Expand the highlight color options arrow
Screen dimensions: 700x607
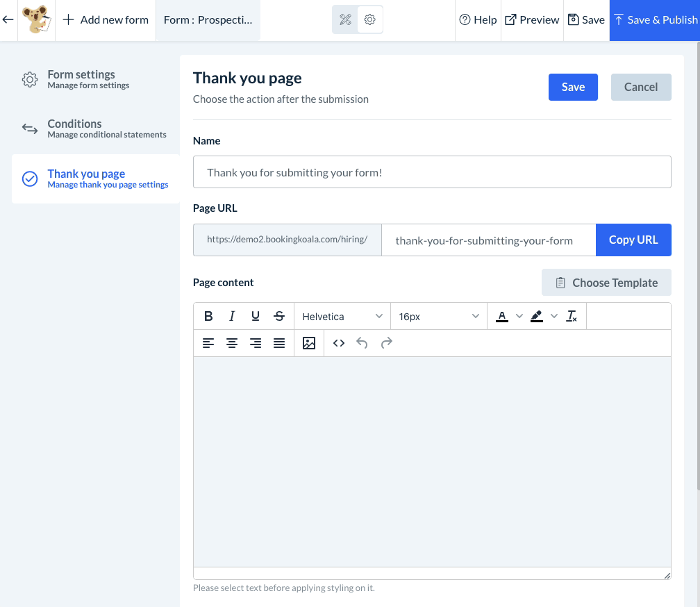(554, 317)
